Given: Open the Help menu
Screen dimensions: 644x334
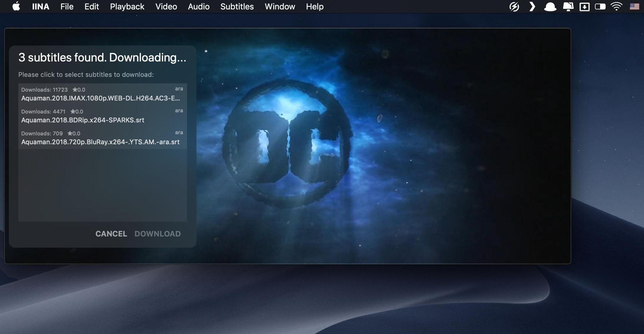Looking at the screenshot, I should pyautogui.click(x=315, y=7).
